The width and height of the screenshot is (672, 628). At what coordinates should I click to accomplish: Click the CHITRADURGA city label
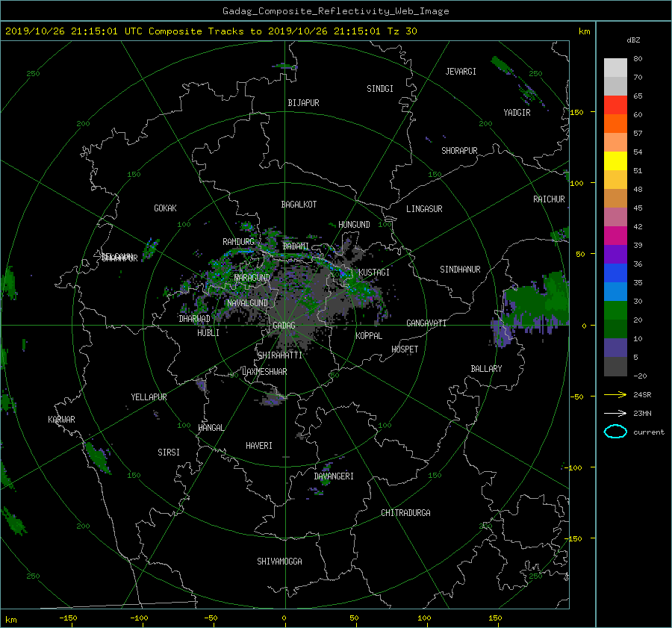[405, 513]
